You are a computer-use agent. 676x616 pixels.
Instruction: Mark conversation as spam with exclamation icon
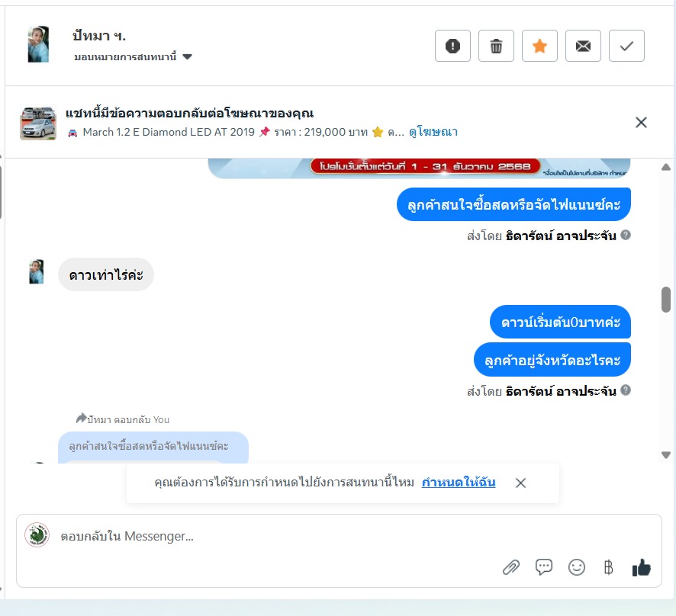coord(452,46)
